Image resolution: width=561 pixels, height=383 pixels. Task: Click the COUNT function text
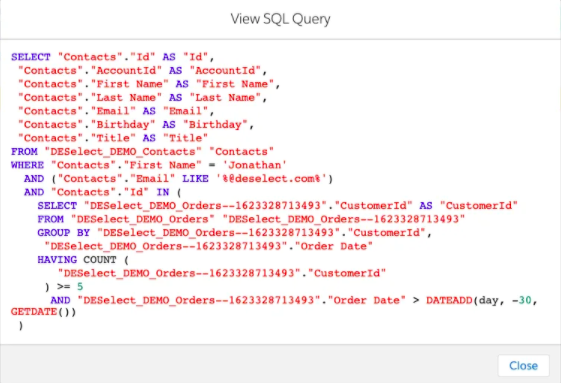point(100,260)
